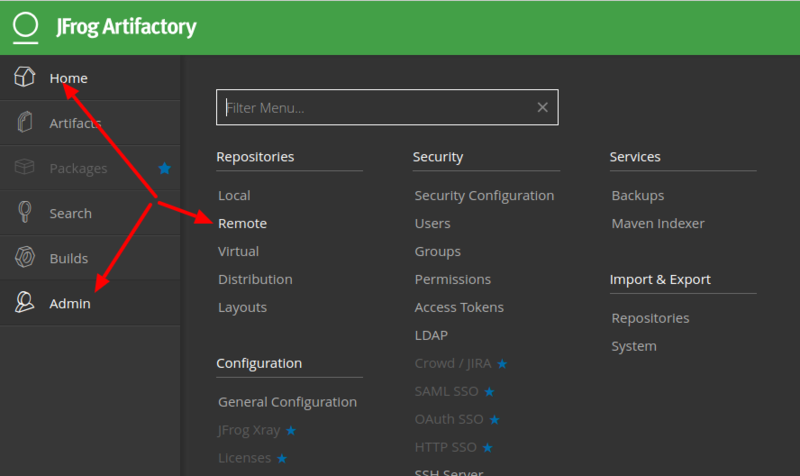
Task: Type in the Filter Menu field
Action: [x=375, y=107]
